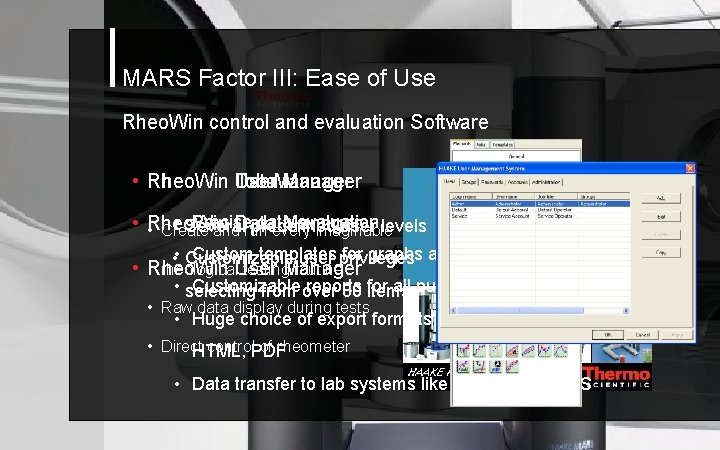Image resolution: width=720 pixels, height=450 pixels.
Task: Click the Cancel button
Action: point(642,335)
